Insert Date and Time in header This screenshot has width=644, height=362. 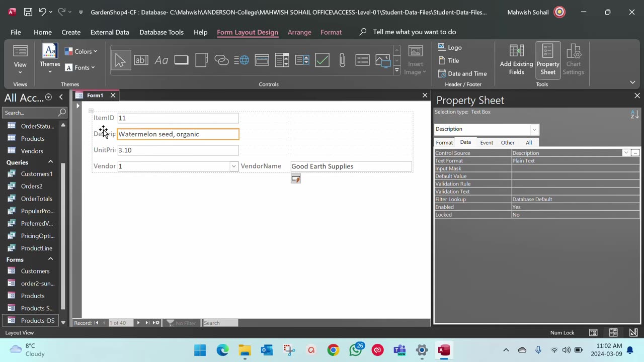(462, 73)
